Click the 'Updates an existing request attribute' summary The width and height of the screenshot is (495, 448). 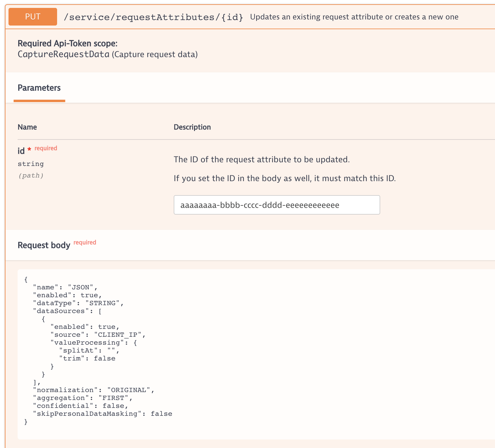click(354, 17)
